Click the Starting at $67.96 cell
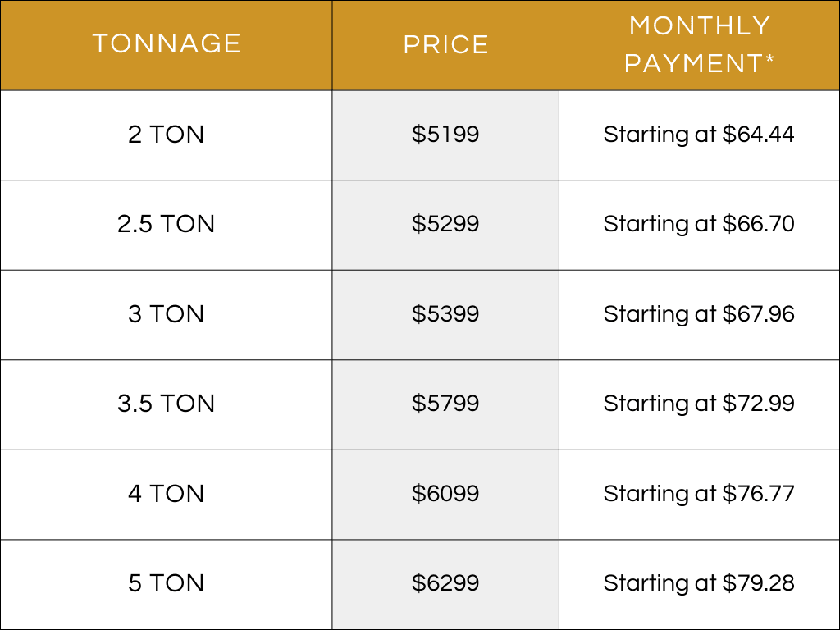 click(x=699, y=314)
